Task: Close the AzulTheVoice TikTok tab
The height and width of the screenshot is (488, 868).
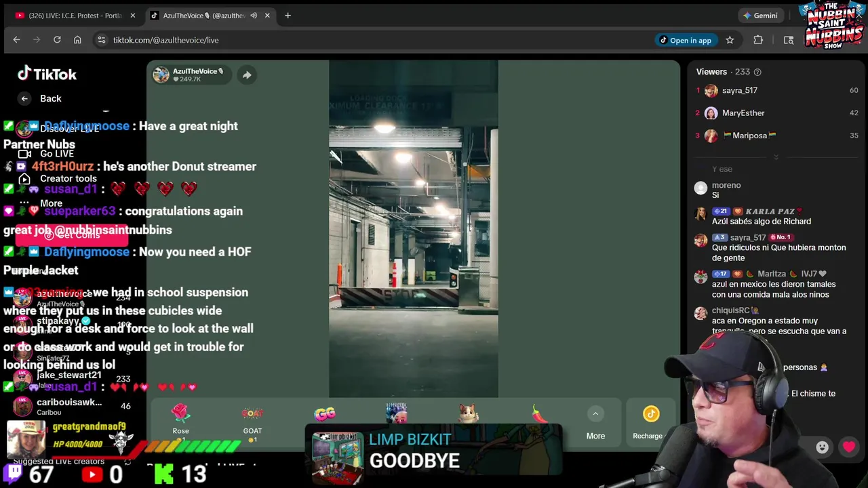Action: tap(267, 16)
